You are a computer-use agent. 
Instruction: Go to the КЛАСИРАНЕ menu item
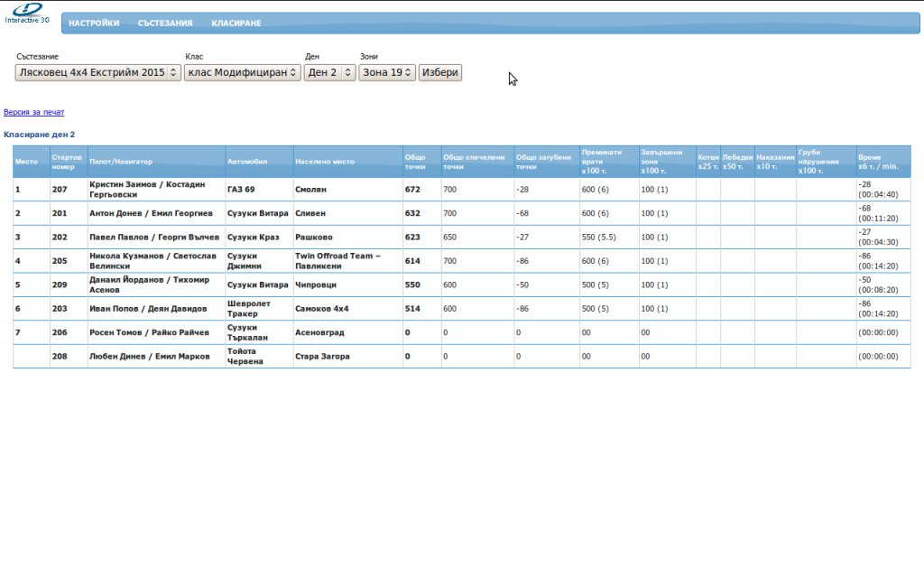tap(236, 23)
